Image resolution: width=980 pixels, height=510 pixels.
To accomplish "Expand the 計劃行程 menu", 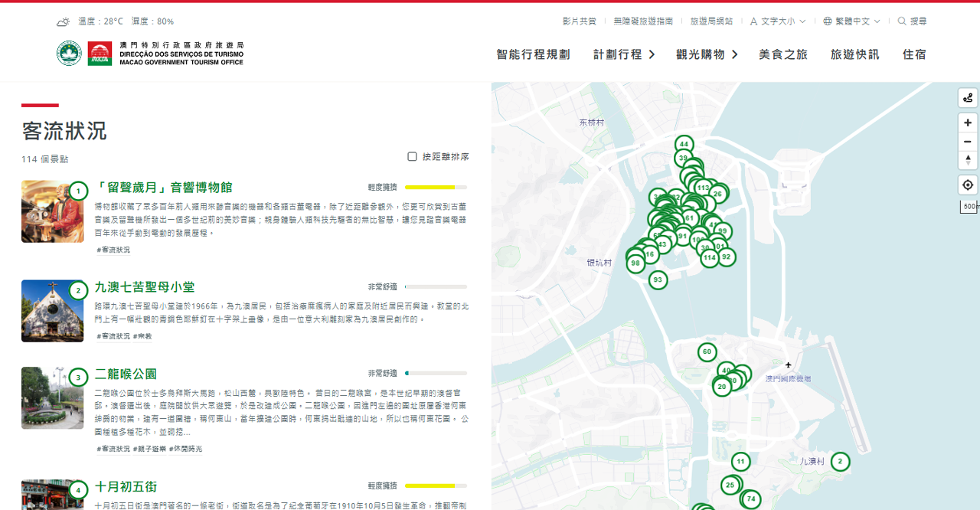I will coord(623,54).
